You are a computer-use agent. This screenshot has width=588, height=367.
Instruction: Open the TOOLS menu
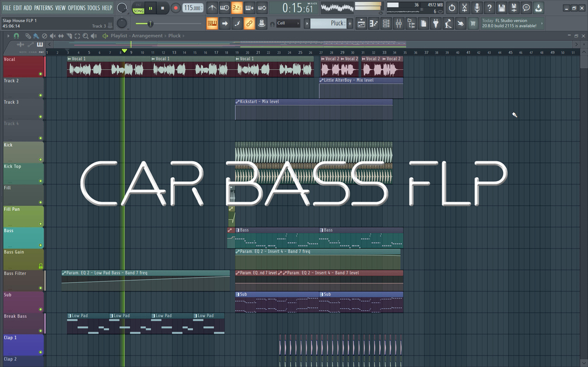[x=94, y=8]
